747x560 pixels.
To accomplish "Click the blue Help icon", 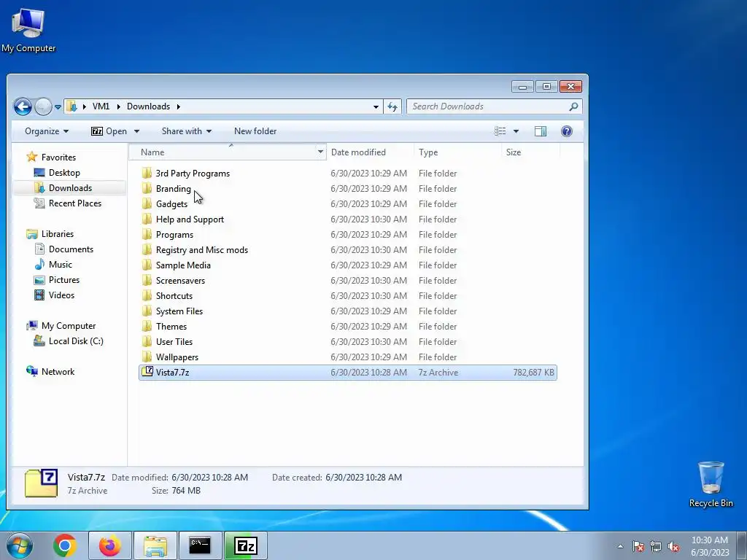I will [x=566, y=131].
